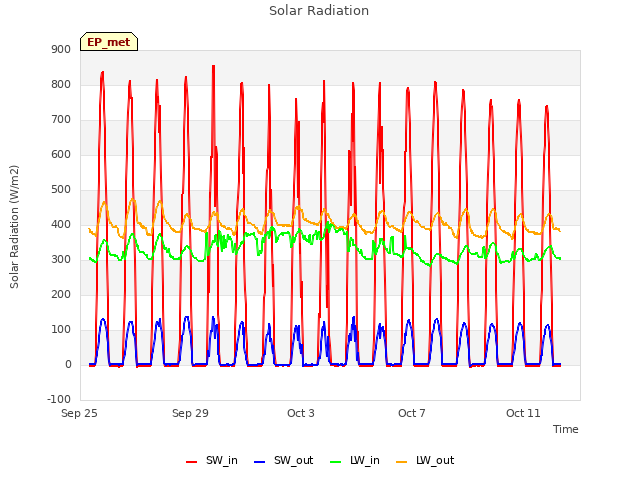Click the Solar Radiation (W/m2) y-axis title
The height and width of the screenshot is (480, 640).
[x=14, y=227]
